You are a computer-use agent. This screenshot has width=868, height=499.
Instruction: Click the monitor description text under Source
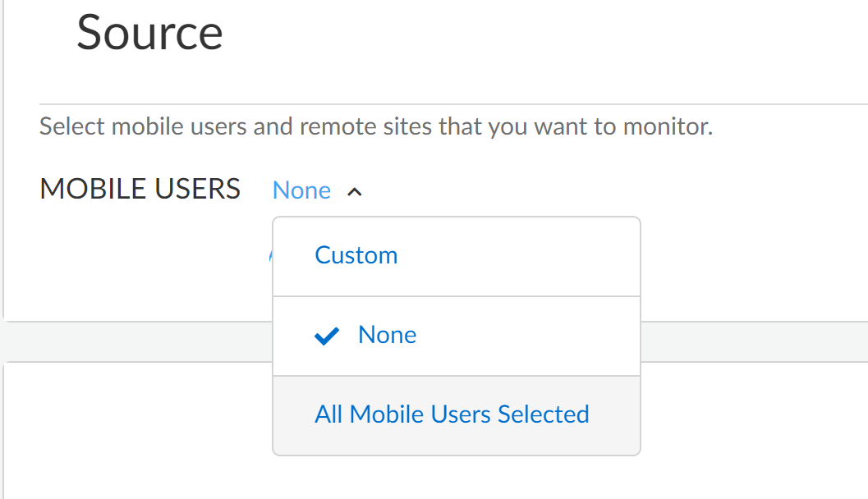(x=375, y=127)
